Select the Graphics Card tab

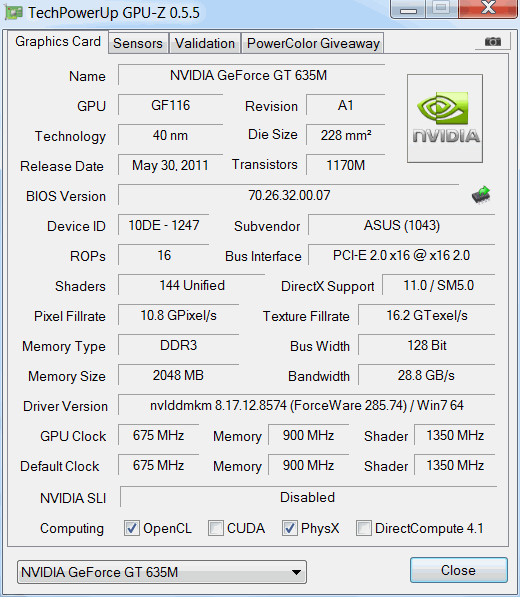(58, 42)
